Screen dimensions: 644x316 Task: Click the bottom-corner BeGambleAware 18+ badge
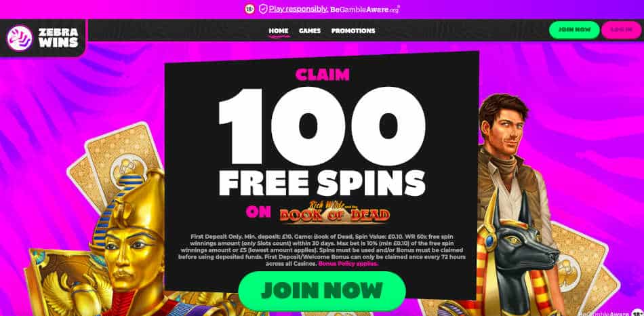(610, 313)
